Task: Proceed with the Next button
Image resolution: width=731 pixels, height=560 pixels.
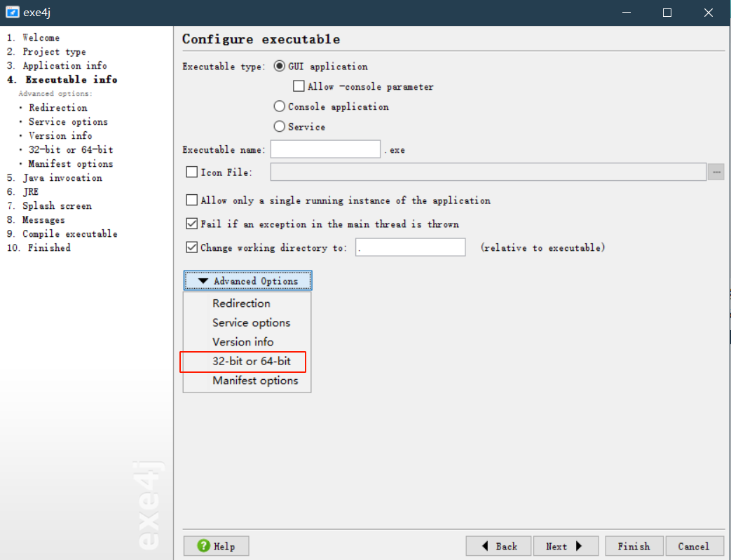Action: click(x=566, y=546)
